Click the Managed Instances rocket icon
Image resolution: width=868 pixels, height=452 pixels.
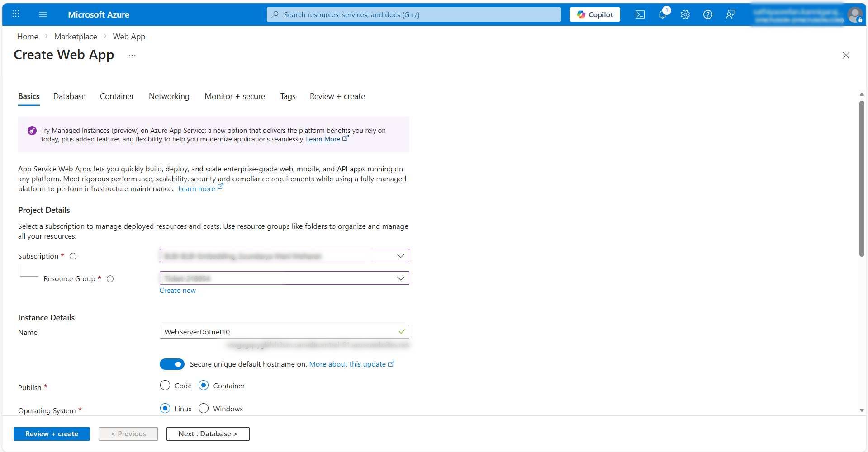[32, 131]
